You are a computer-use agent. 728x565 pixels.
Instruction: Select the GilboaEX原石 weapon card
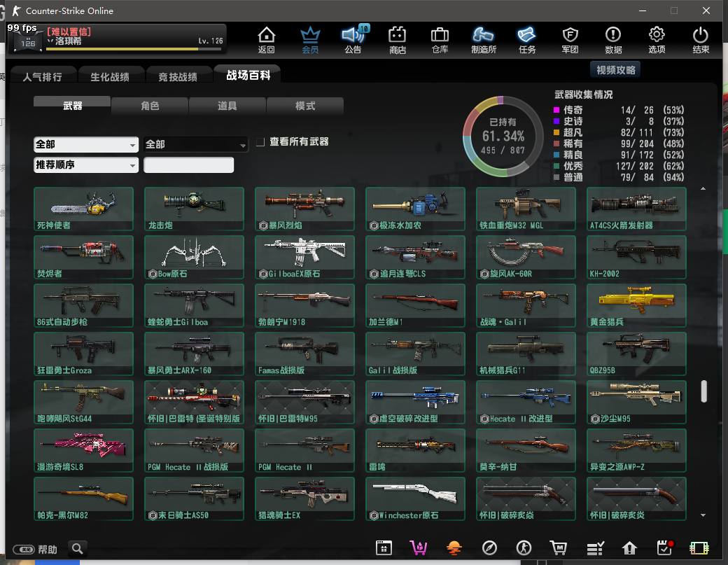coord(304,257)
